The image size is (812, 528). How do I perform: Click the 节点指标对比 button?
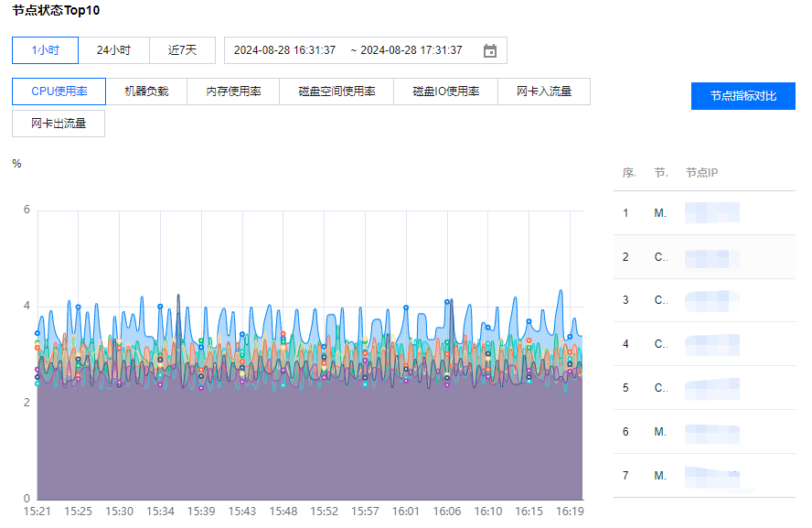coord(743,96)
